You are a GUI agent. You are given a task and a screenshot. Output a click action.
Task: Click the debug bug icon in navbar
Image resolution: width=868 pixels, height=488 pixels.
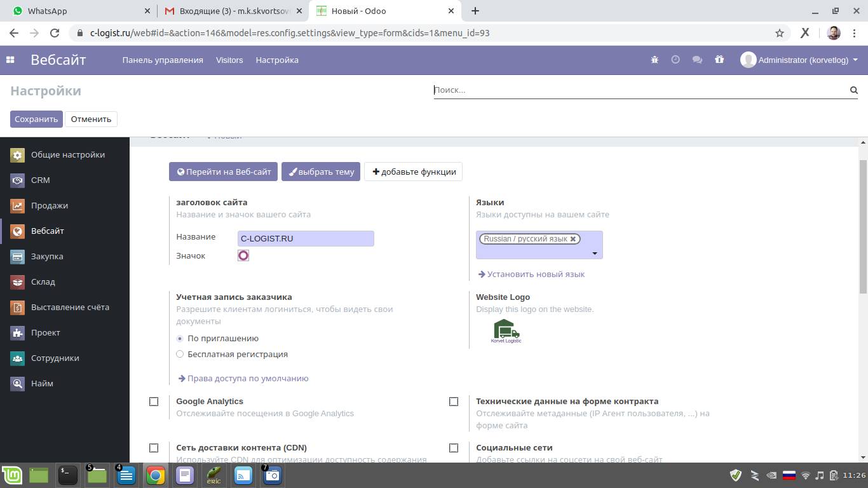click(654, 60)
